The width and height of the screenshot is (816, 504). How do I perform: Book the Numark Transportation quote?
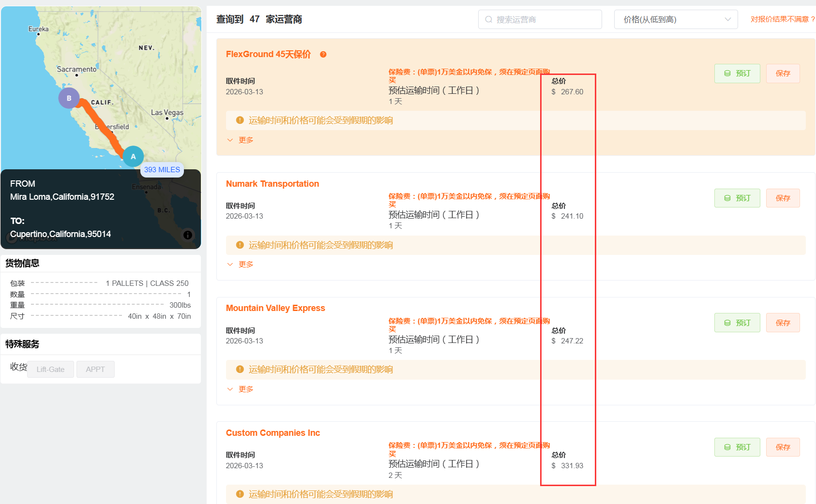737,198
